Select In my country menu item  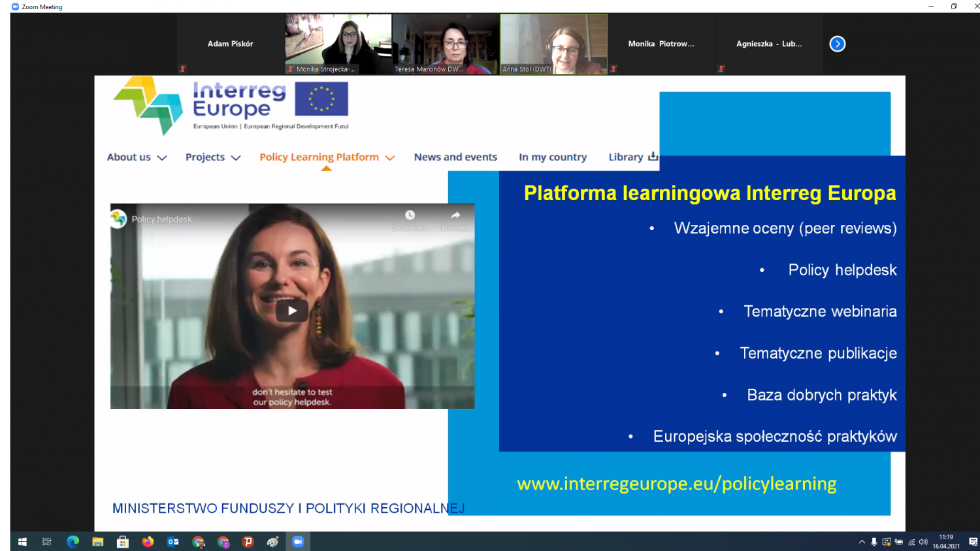(x=553, y=157)
